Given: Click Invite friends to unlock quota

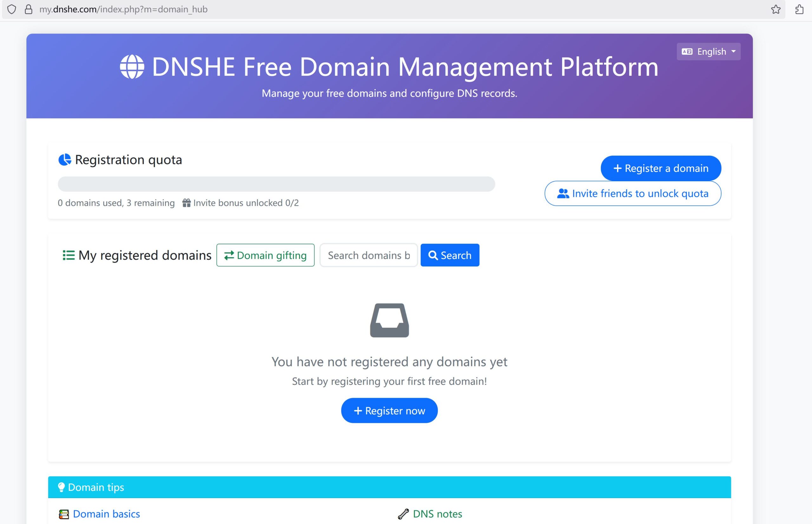Looking at the screenshot, I should [632, 193].
